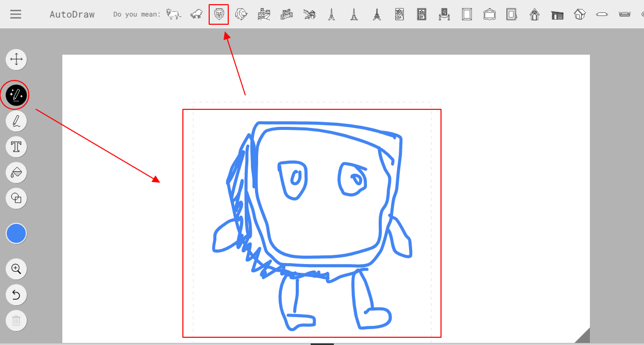This screenshot has height=345, width=644.
Task: Click the canvas resize corner handle
Action: coord(584,336)
